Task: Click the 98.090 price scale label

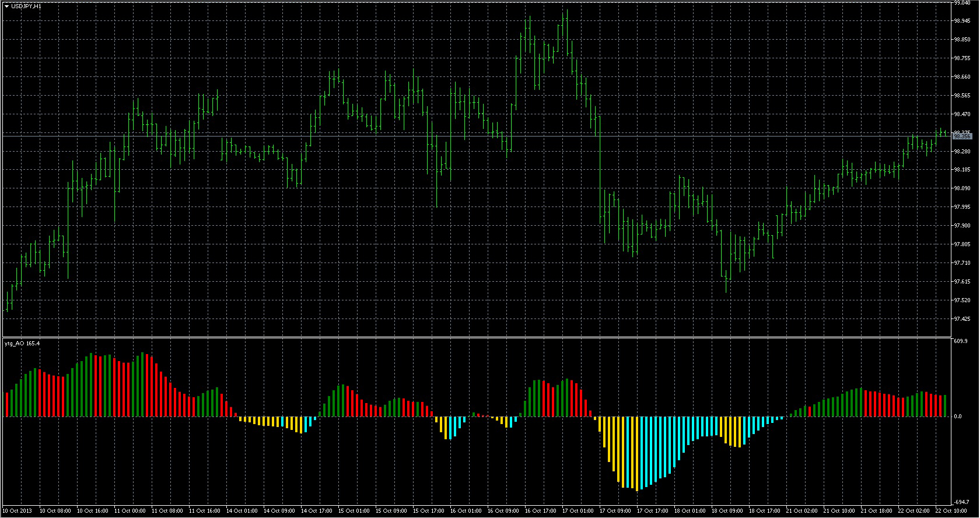Action: pos(962,188)
